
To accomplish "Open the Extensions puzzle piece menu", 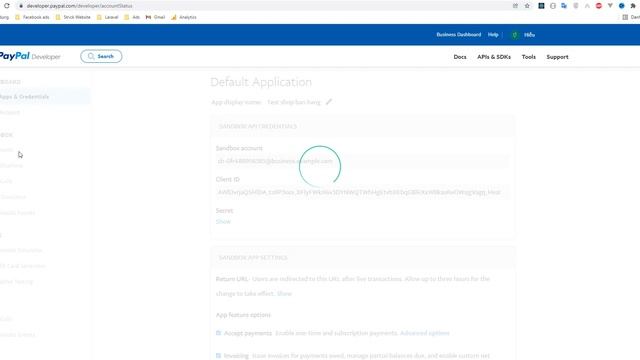I will pos(633,6).
